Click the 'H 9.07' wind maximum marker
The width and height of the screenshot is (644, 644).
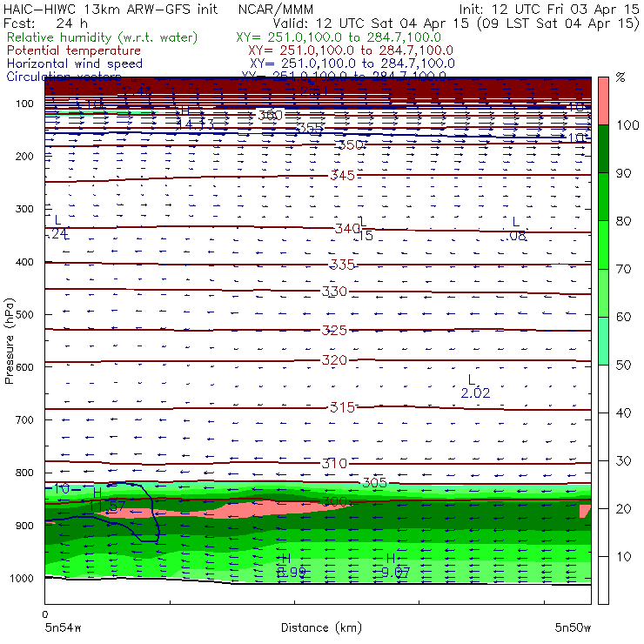[395, 565]
